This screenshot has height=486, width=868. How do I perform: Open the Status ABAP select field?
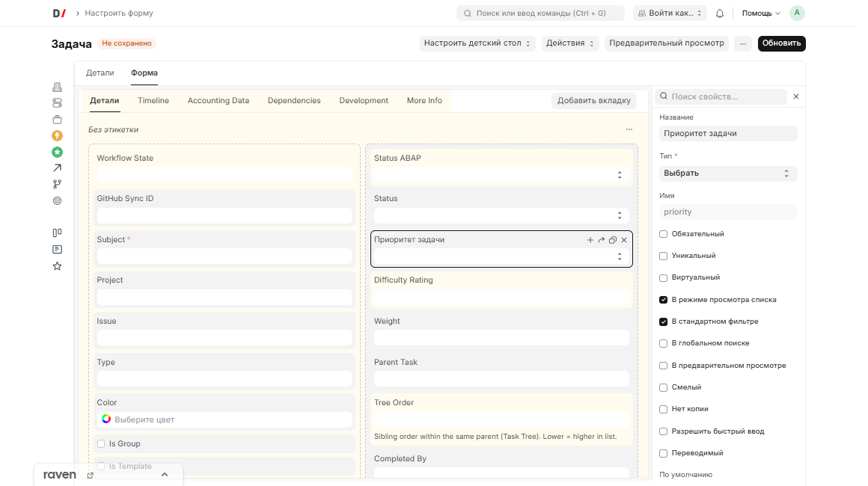tap(501, 175)
